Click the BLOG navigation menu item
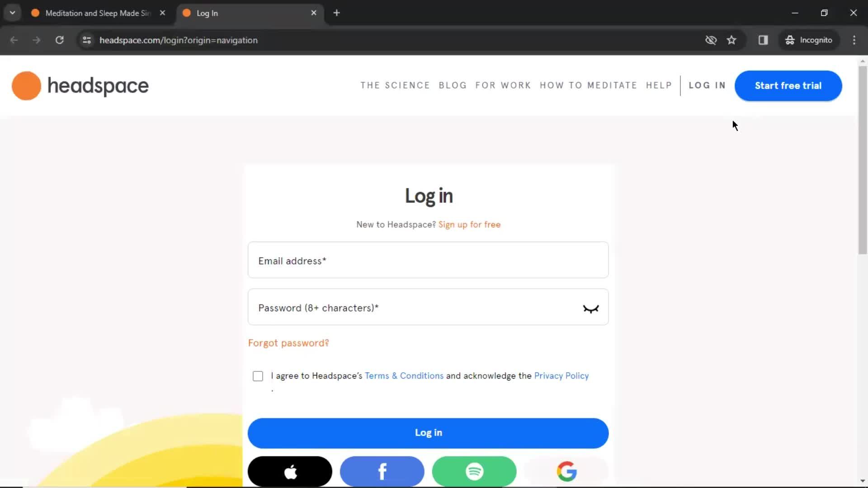The height and width of the screenshot is (488, 868). 453,85
